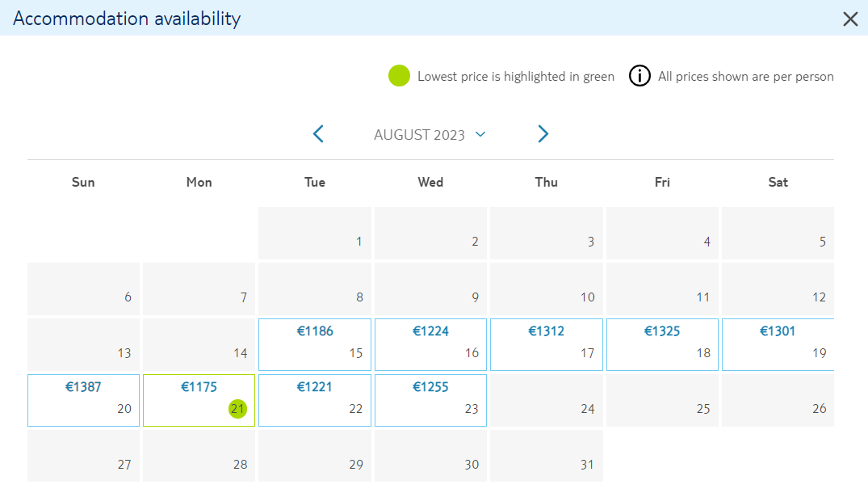Image resolution: width=868 pixels, height=497 pixels.
Task: Go to the next month arrow
Action: (543, 134)
